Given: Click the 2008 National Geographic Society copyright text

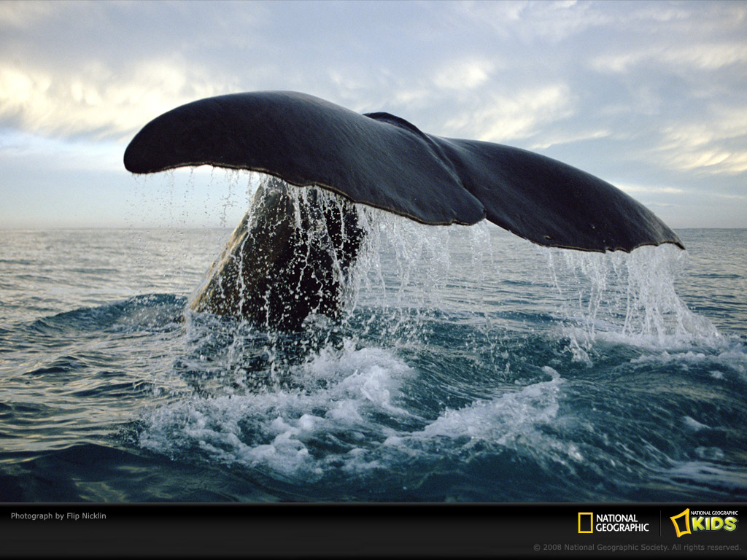Looking at the screenshot, I should (x=636, y=547).
